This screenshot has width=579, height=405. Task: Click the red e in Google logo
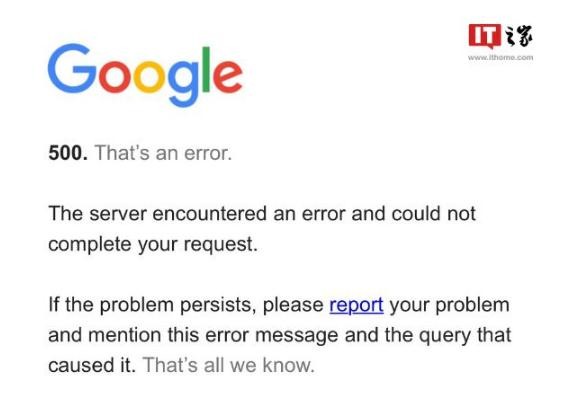[x=228, y=76]
